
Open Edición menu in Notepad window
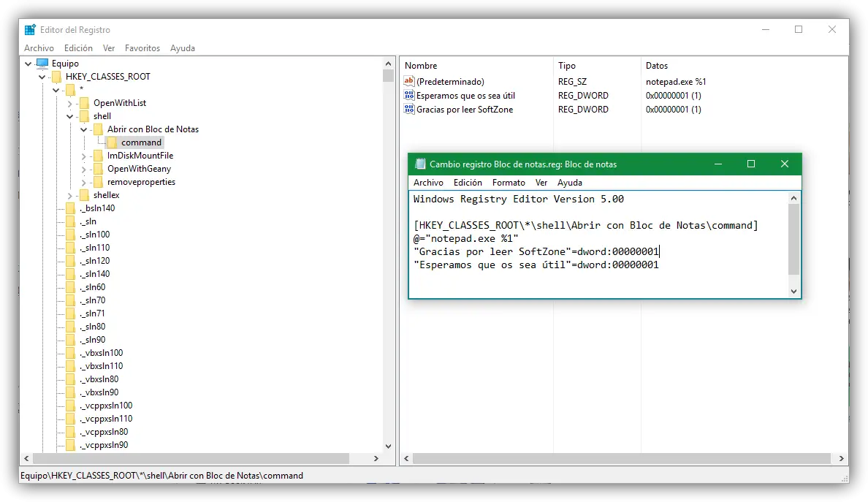click(x=468, y=183)
